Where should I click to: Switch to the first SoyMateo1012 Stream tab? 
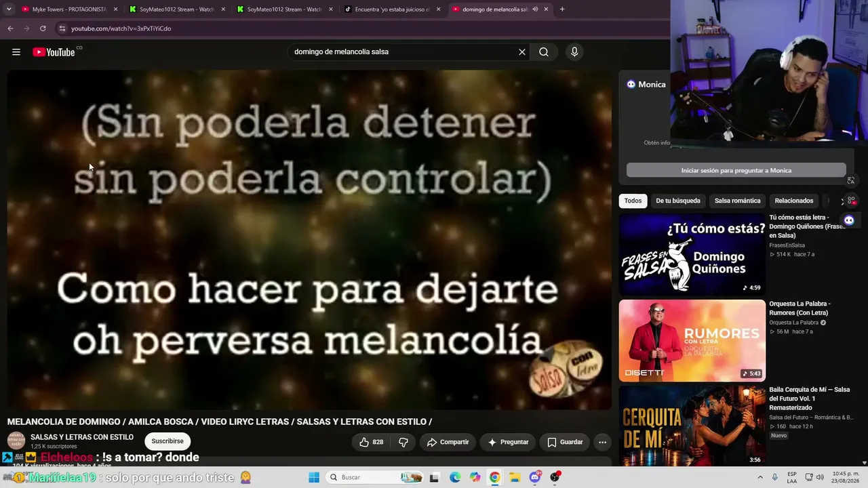(176, 9)
